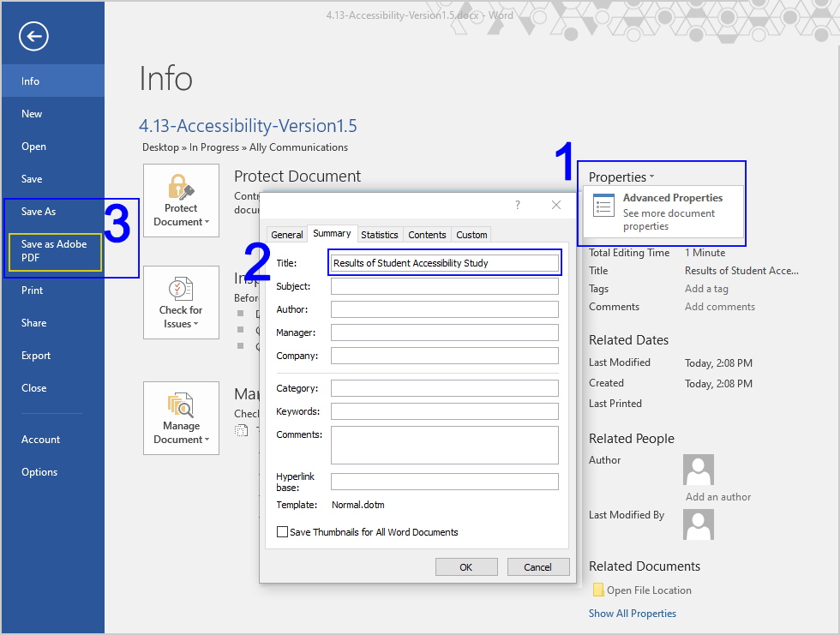Select Save as Adobe PDF in sidebar

click(54, 251)
